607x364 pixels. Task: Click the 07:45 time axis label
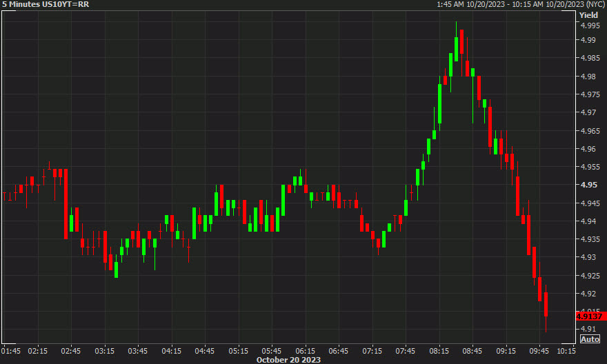(406, 351)
